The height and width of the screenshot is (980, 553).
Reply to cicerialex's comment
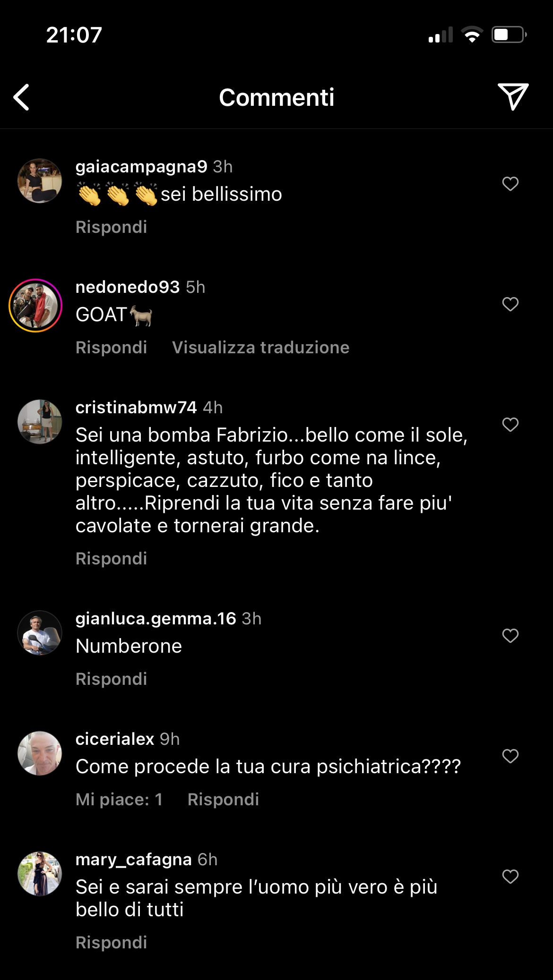224,799
